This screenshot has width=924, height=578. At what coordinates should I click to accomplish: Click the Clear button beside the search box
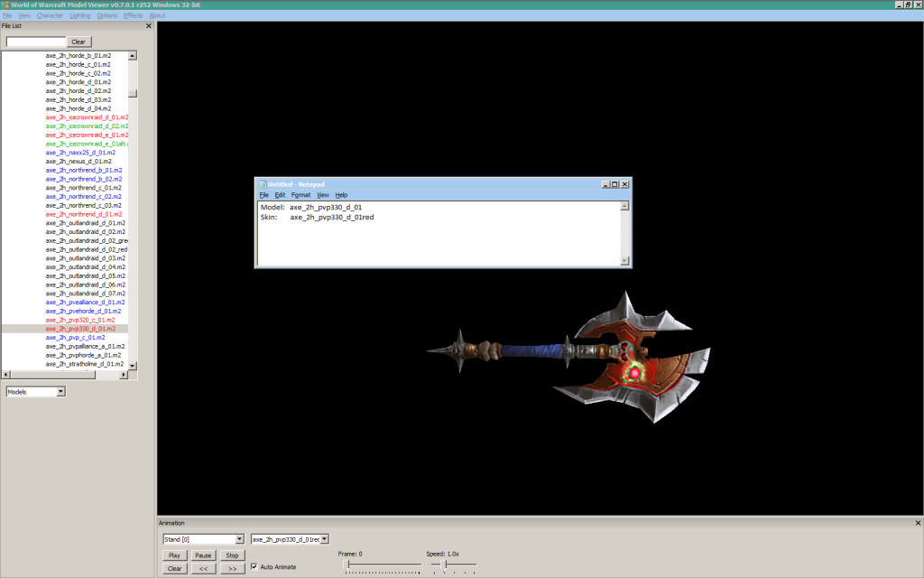click(79, 42)
